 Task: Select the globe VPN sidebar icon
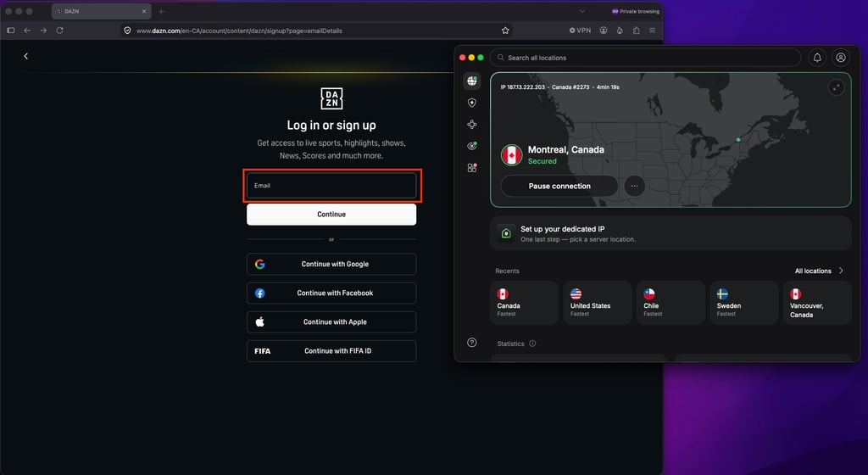[x=471, y=81]
